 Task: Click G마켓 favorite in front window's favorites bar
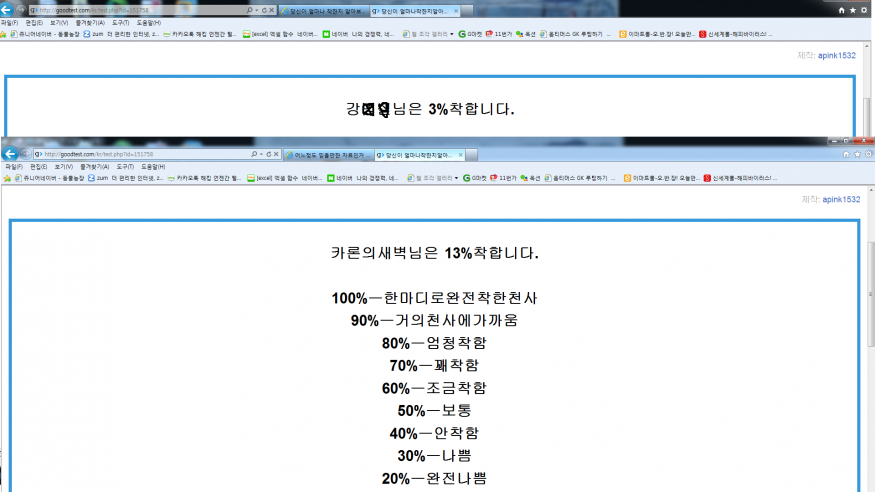pos(471,178)
